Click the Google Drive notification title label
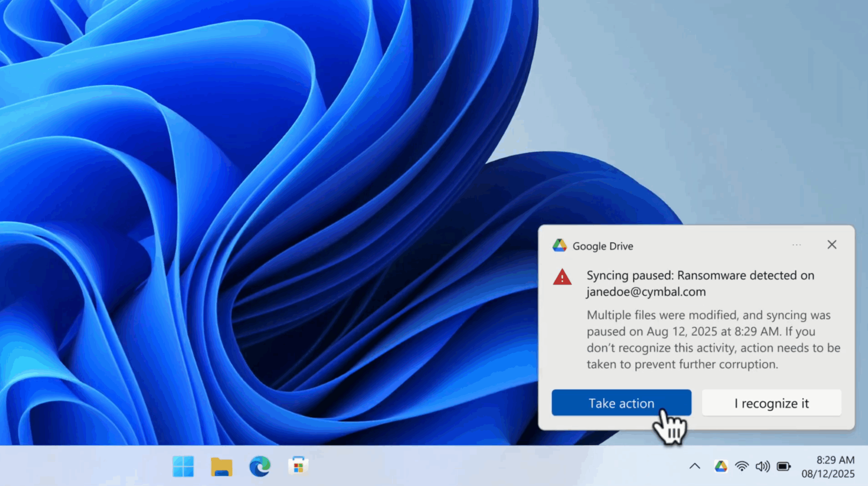This screenshot has width=868, height=486. (x=603, y=246)
